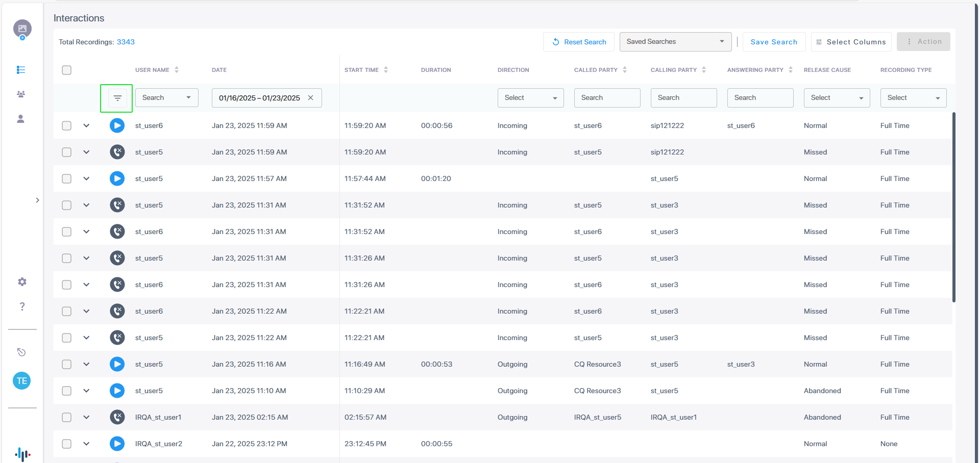Sort by Start Time column
Viewport: 980px width, 463px height.
pyautogui.click(x=386, y=70)
